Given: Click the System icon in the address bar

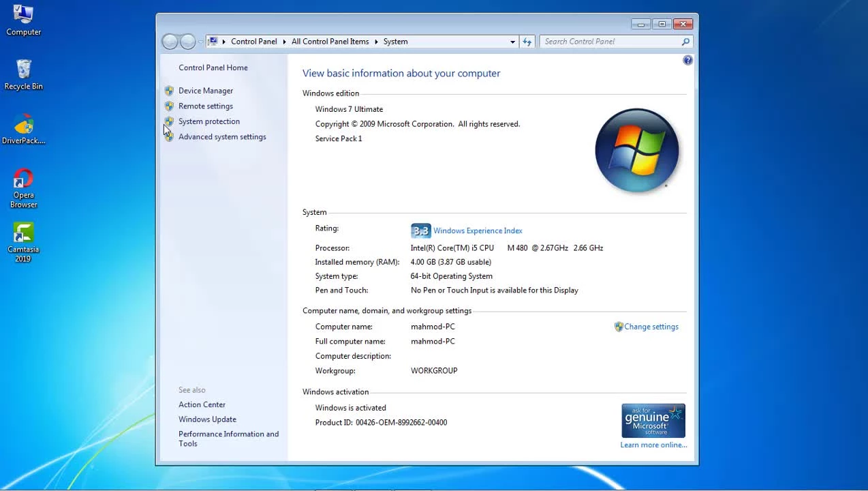Looking at the screenshot, I should coord(213,42).
